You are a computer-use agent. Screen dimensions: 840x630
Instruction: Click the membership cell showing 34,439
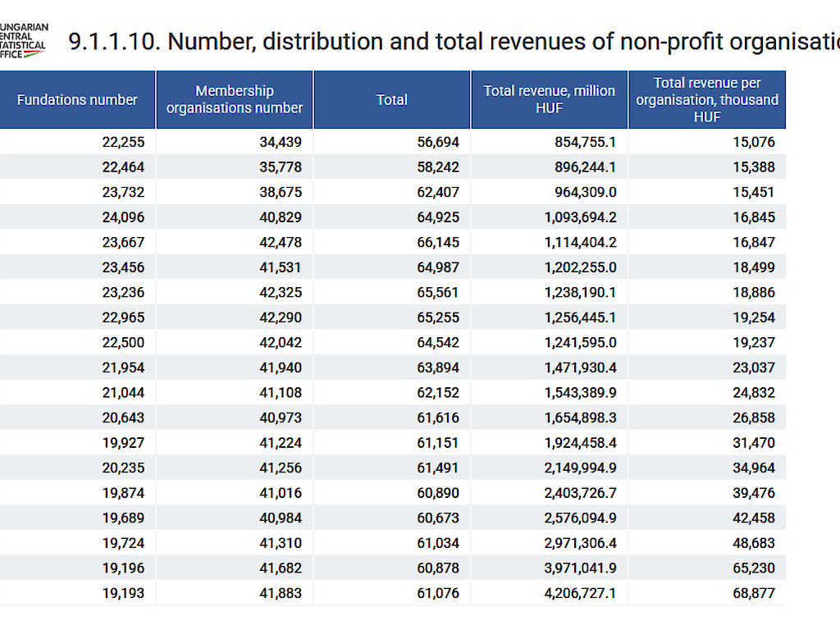click(x=281, y=142)
